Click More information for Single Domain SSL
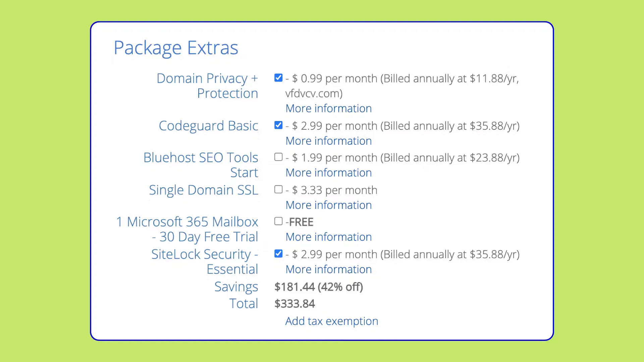The height and width of the screenshot is (362, 644). point(328,205)
